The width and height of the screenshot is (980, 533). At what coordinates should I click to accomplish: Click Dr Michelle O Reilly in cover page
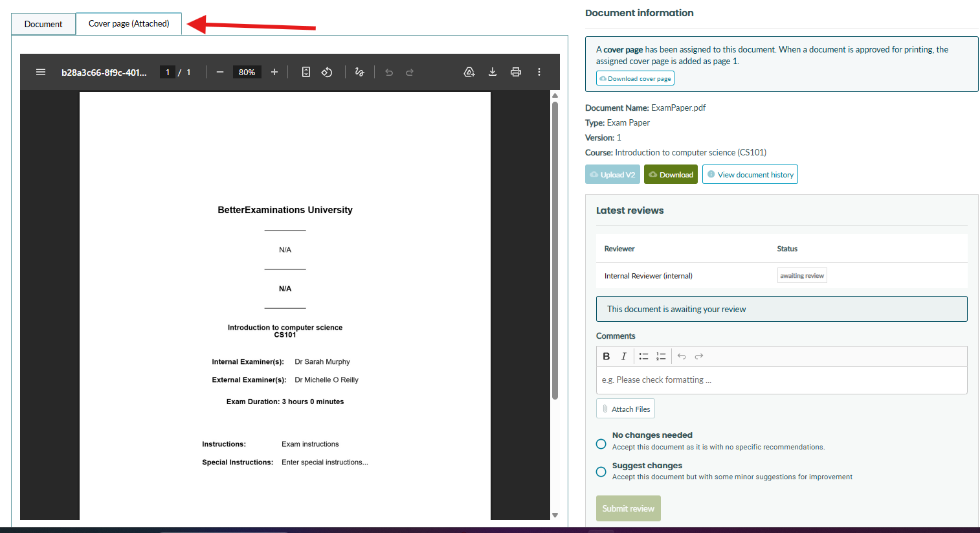(x=326, y=380)
